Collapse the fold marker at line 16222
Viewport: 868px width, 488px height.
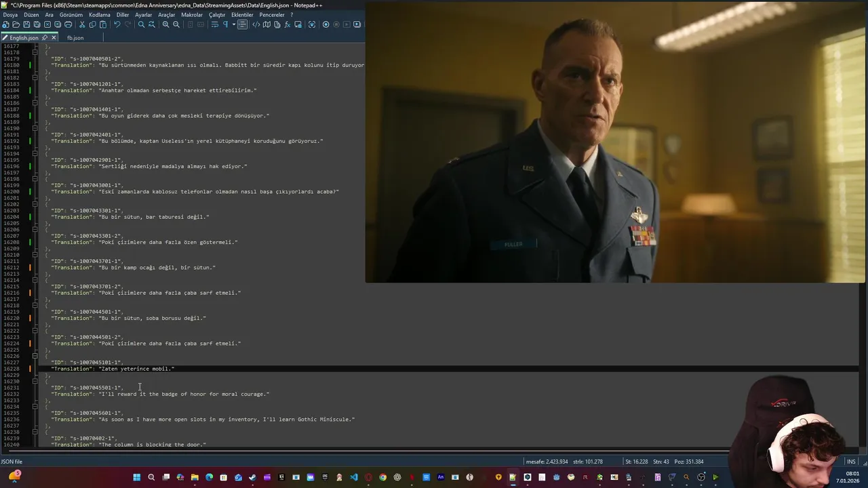(x=35, y=331)
